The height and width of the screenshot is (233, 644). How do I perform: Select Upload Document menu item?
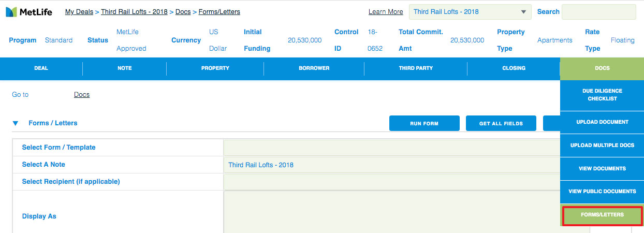602,122
